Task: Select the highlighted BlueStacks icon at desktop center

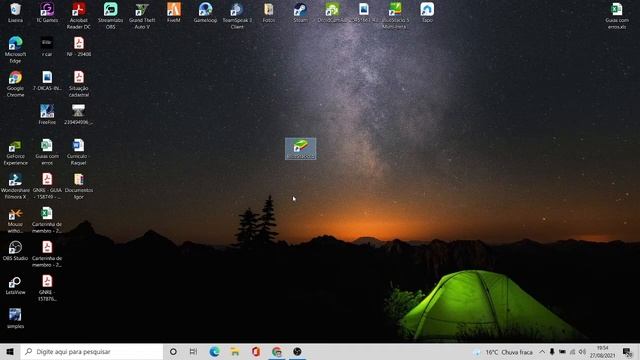Action: click(x=300, y=149)
